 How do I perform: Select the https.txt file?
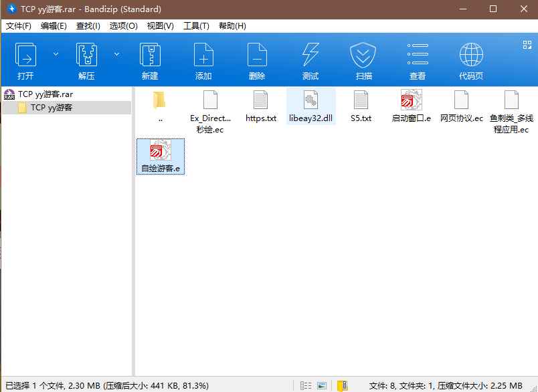click(261, 106)
